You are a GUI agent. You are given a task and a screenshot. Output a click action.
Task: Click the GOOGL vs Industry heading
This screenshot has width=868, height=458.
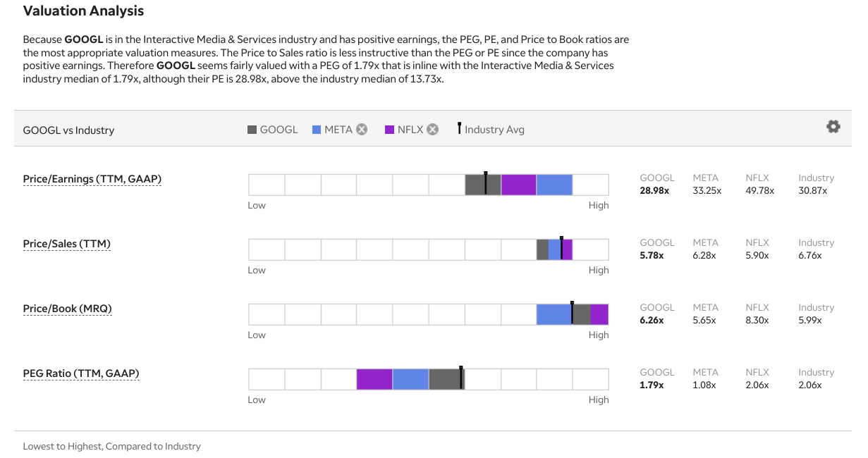coord(68,130)
